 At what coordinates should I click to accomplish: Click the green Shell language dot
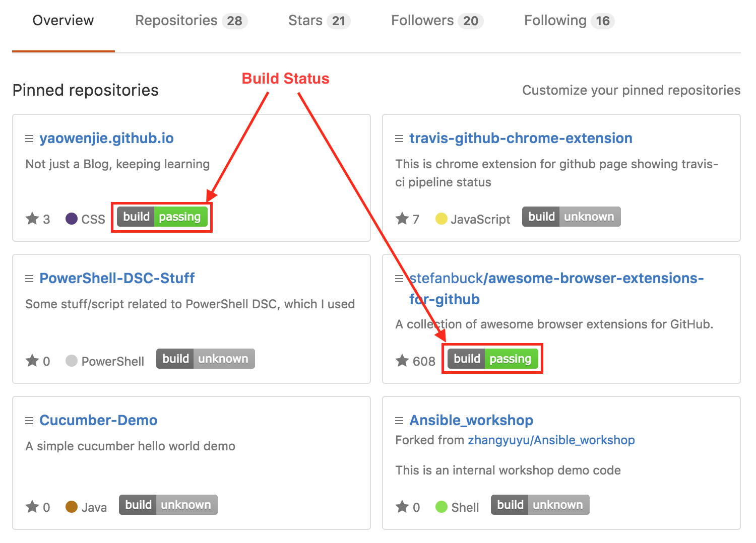coord(442,507)
